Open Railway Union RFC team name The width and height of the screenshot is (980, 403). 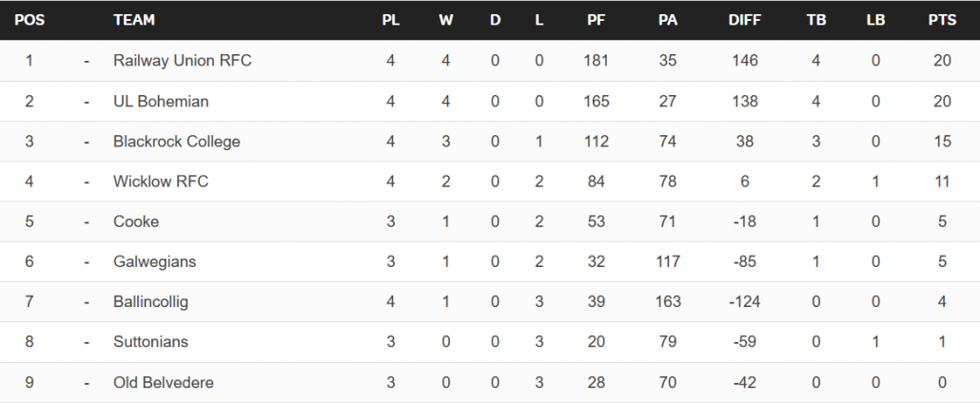[x=183, y=61]
